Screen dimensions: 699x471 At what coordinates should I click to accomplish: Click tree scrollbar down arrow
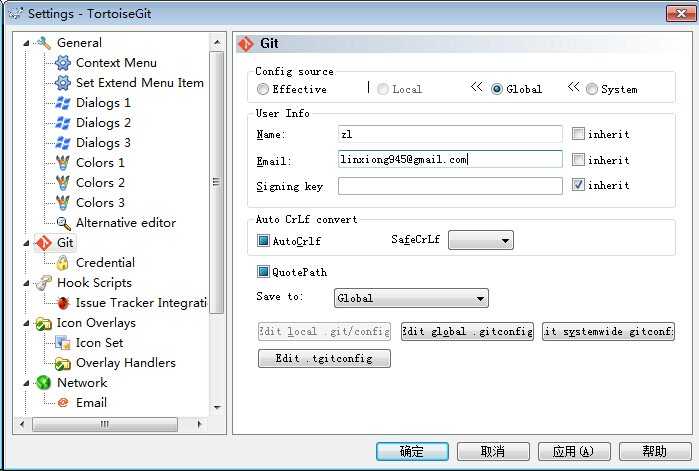217,407
